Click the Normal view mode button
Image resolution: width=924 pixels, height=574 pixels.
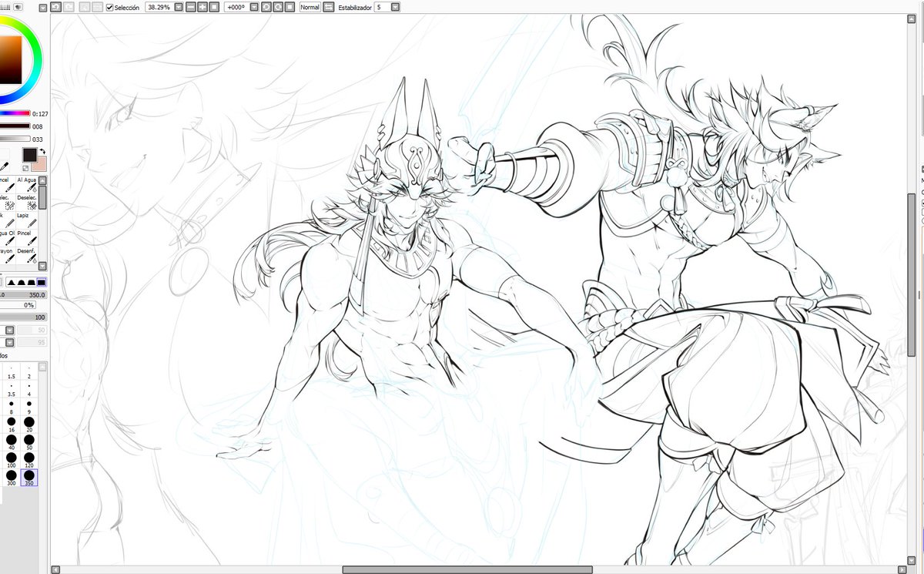pyautogui.click(x=310, y=7)
